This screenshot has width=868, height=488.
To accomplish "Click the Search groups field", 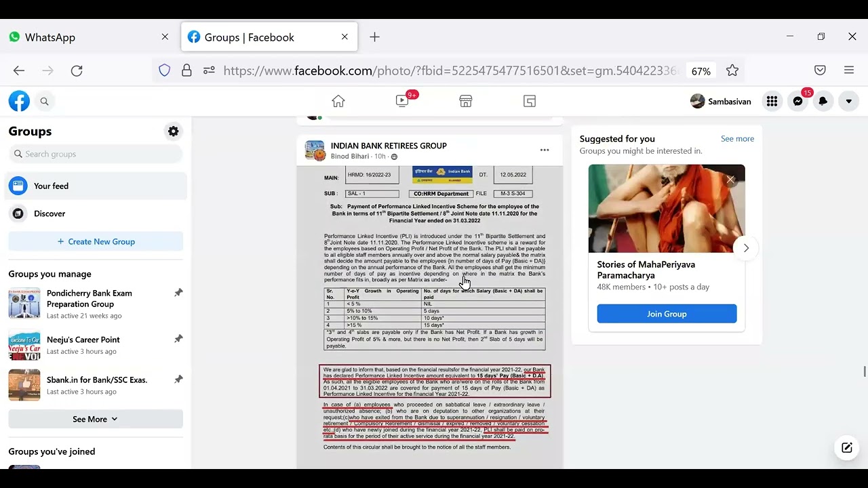I will (x=96, y=154).
